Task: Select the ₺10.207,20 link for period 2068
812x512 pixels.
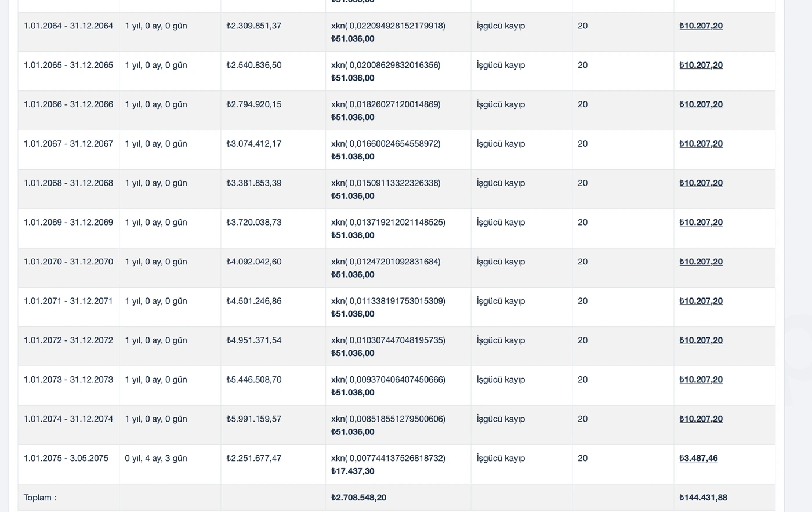Action: tap(701, 183)
